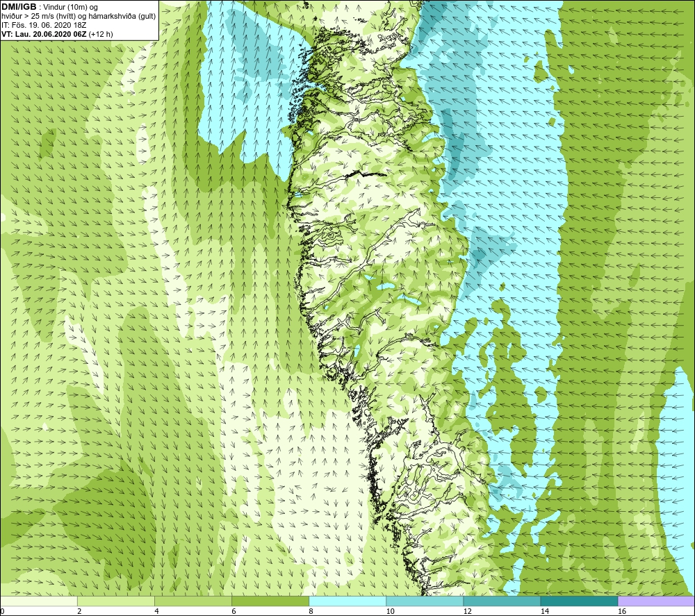Click the 'Vindur (10m) og' label

[x=70, y=7]
